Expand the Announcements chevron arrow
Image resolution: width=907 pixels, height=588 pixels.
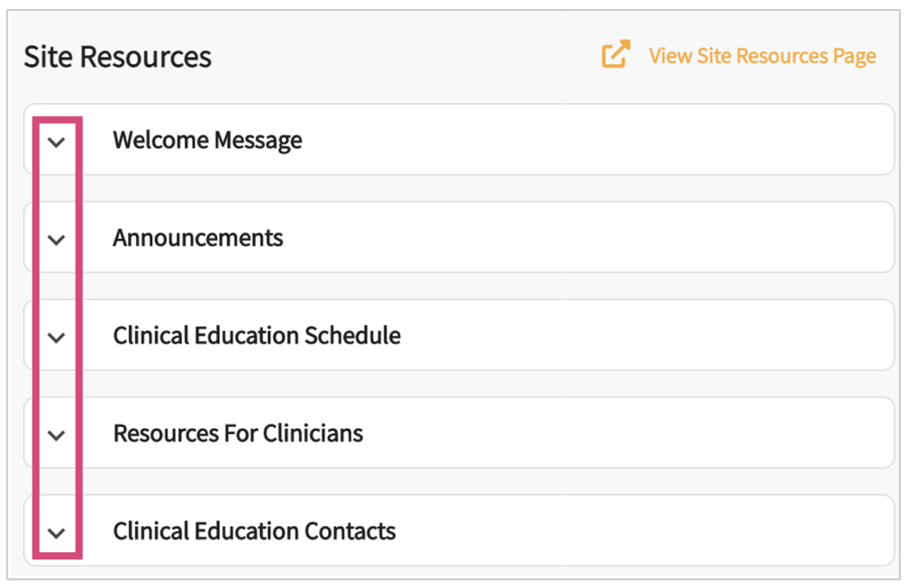pyautogui.click(x=57, y=239)
